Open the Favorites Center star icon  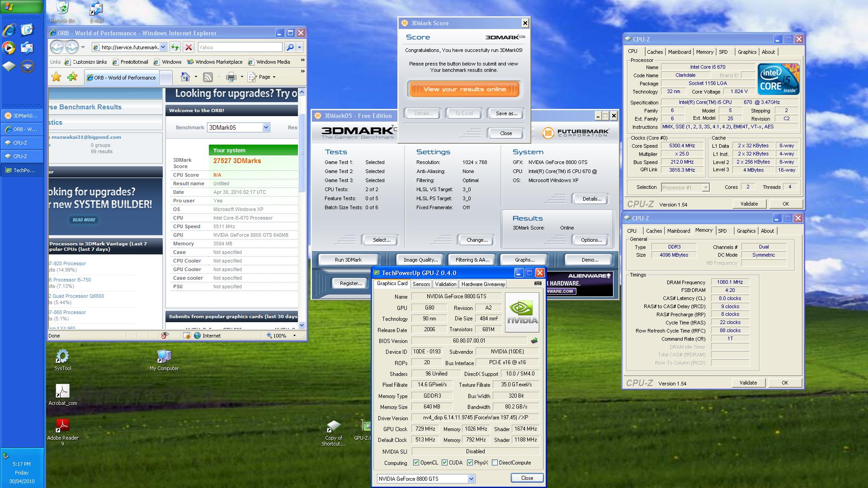pos(56,77)
